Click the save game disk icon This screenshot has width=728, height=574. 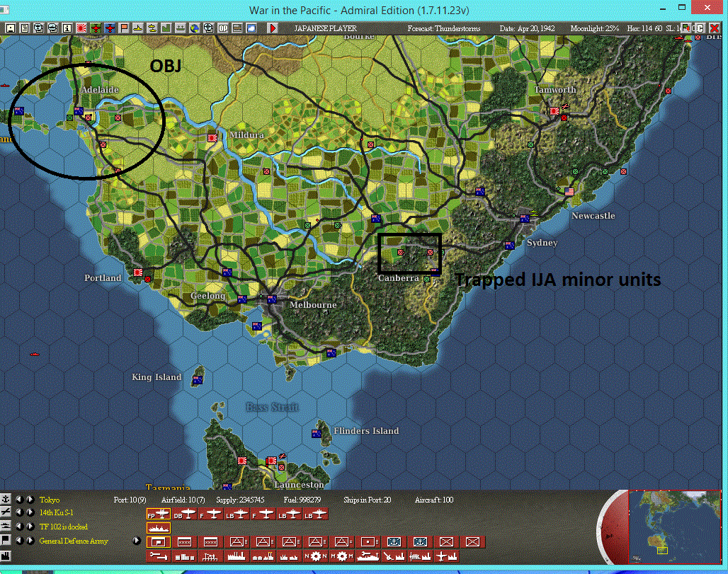(x=10, y=28)
